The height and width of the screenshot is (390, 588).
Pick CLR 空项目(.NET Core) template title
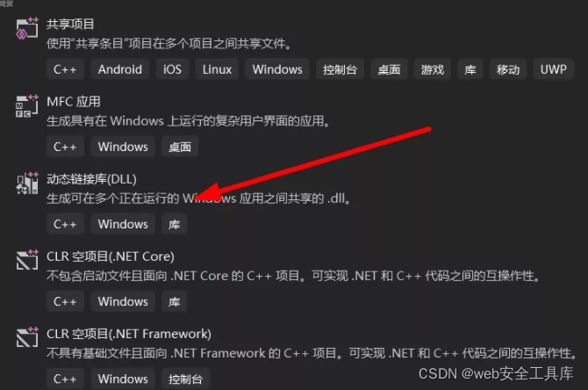coord(111,256)
